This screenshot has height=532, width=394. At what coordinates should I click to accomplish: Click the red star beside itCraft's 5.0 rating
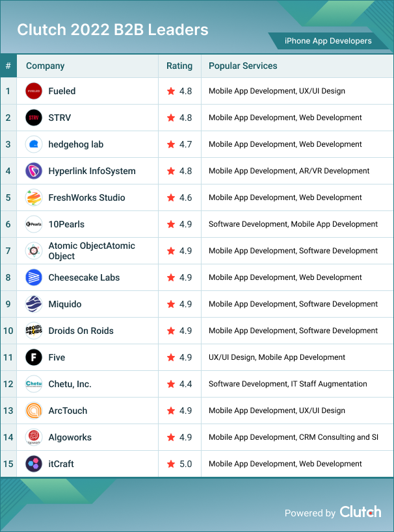point(171,464)
